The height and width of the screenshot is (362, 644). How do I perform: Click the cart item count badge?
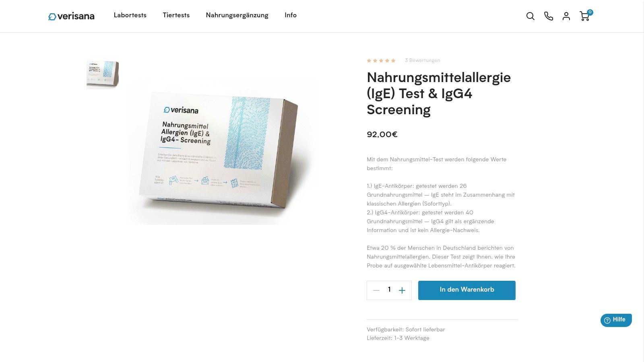[590, 12]
